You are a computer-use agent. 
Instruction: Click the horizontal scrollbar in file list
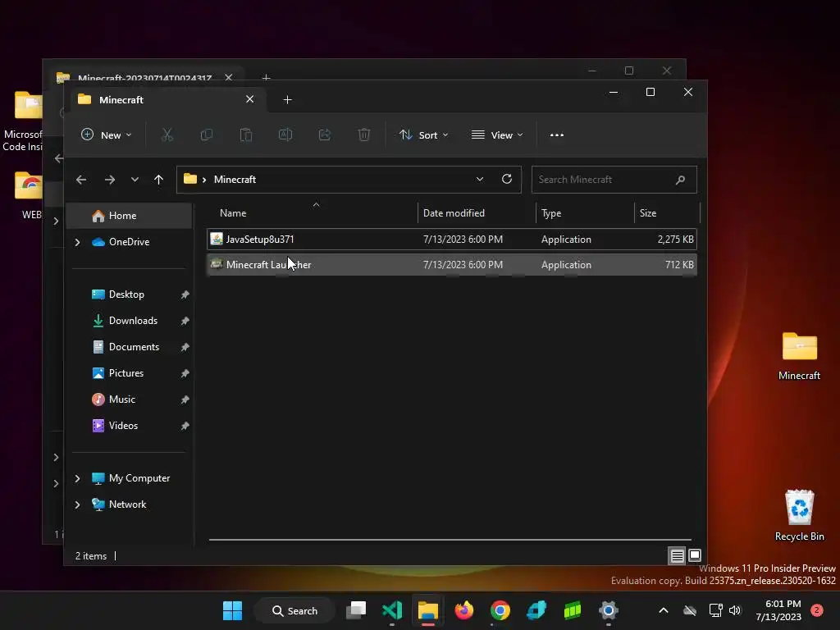pyautogui.click(x=450, y=540)
